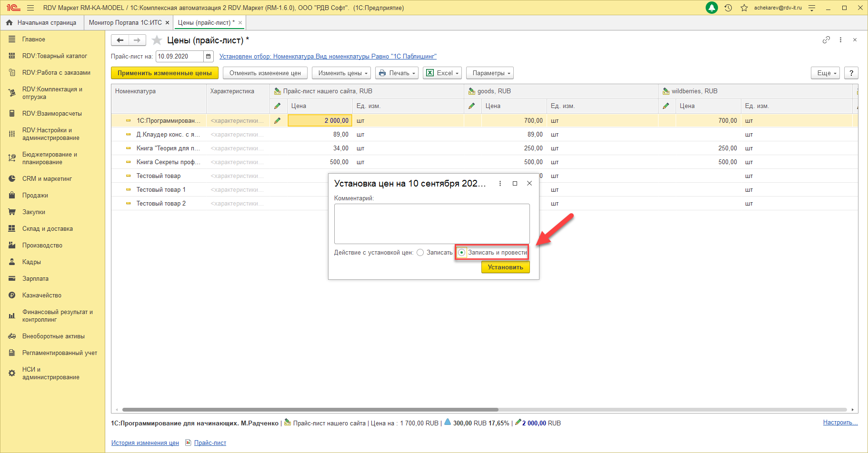Open the history clock icon in title bar

pyautogui.click(x=728, y=8)
